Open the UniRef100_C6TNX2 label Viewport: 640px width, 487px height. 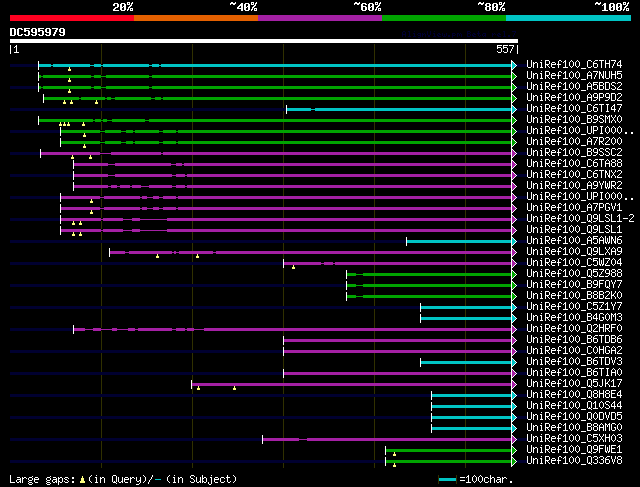tap(574, 175)
